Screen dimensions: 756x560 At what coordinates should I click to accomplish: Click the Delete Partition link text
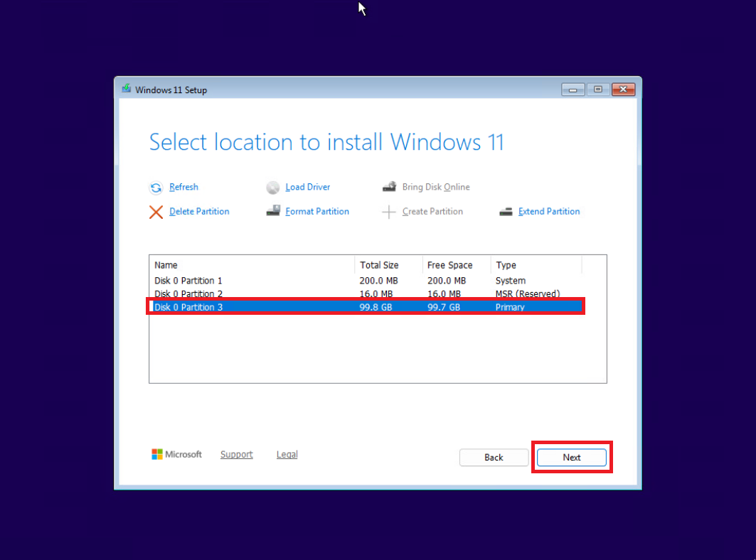pyautogui.click(x=199, y=212)
